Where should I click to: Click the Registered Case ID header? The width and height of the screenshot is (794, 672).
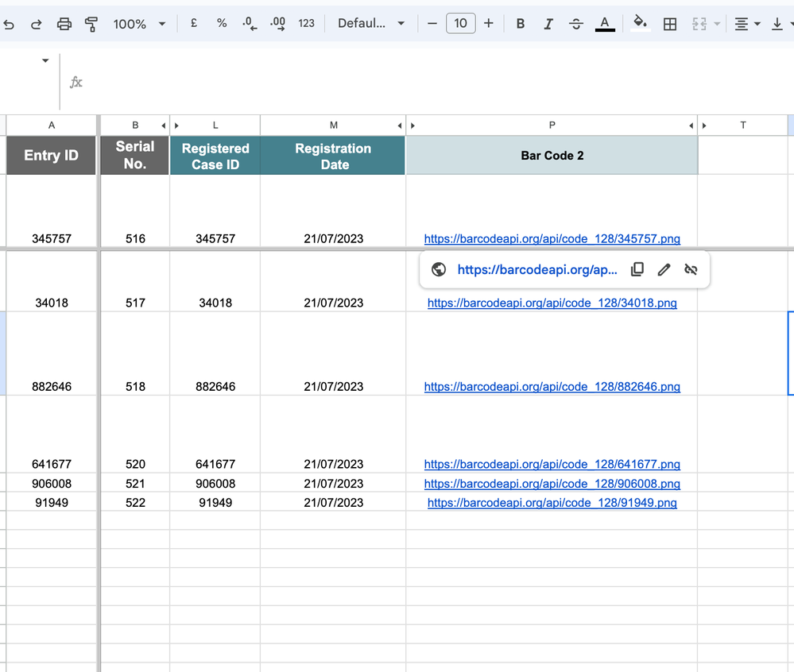tap(215, 156)
